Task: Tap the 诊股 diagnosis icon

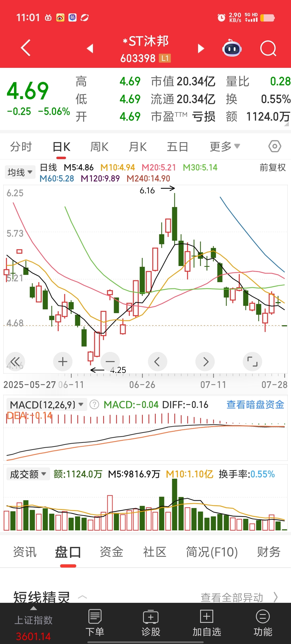Action: (151, 623)
